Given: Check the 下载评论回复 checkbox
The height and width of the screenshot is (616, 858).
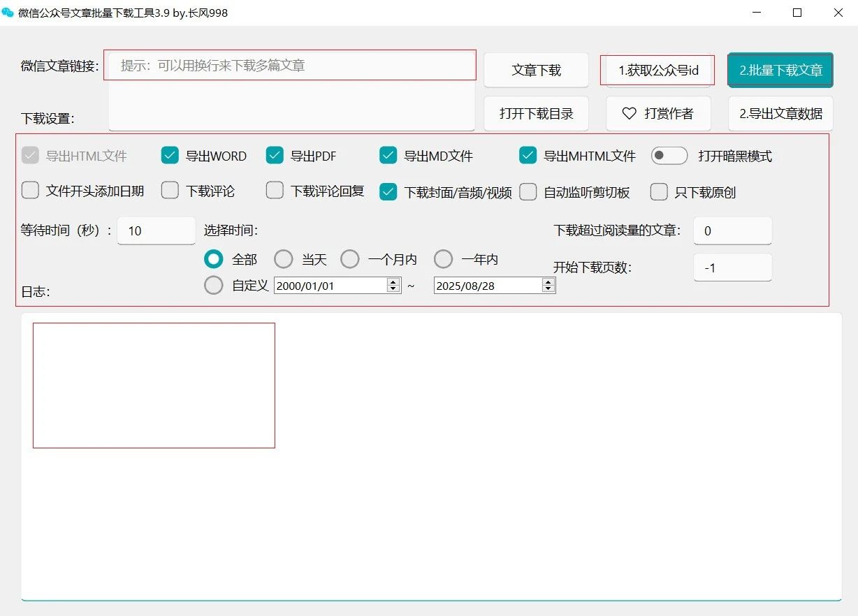Looking at the screenshot, I should pyautogui.click(x=275, y=190).
